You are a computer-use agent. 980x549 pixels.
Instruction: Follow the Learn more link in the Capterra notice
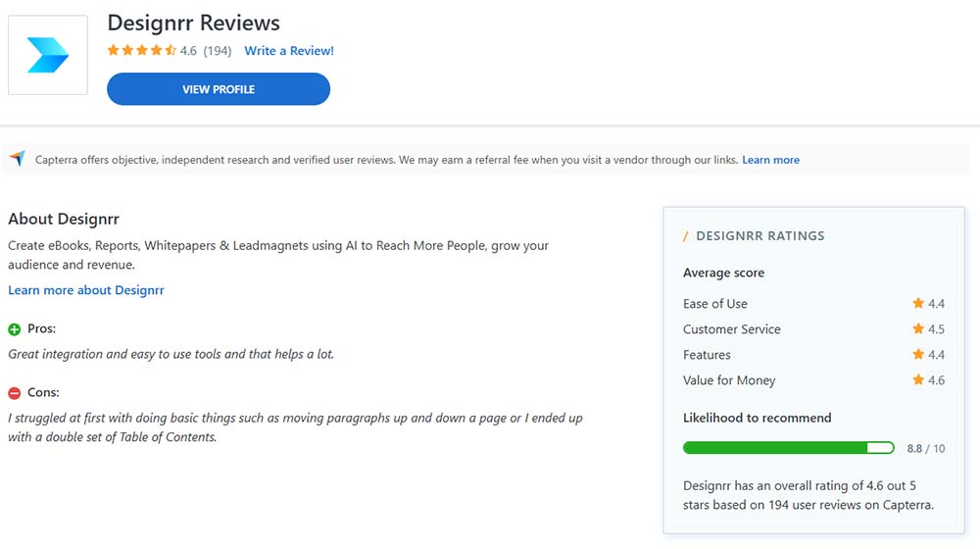point(770,160)
